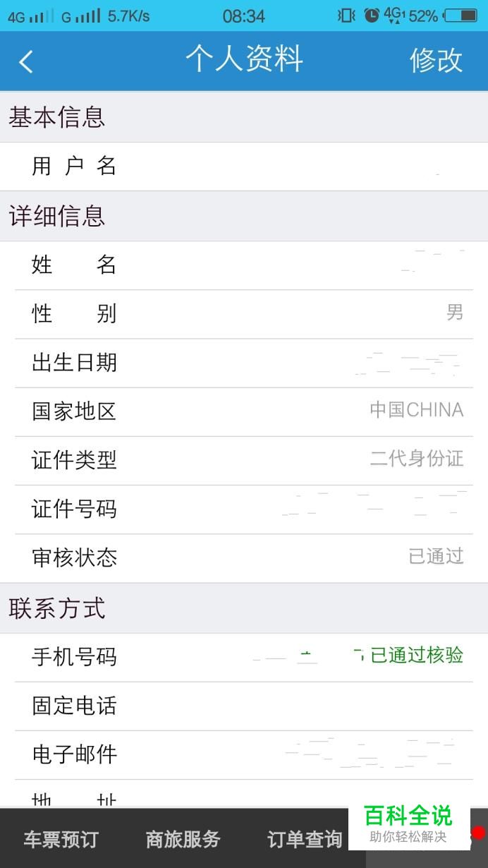Image resolution: width=488 pixels, height=868 pixels.
Task: Select the 出生日期 row
Action: pyautogui.click(x=244, y=363)
